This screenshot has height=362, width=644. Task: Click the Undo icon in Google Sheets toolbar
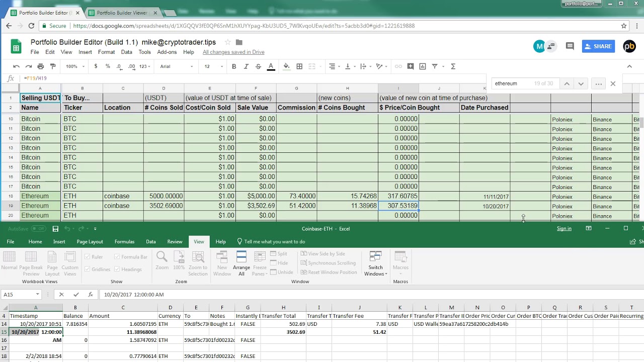[16, 66]
